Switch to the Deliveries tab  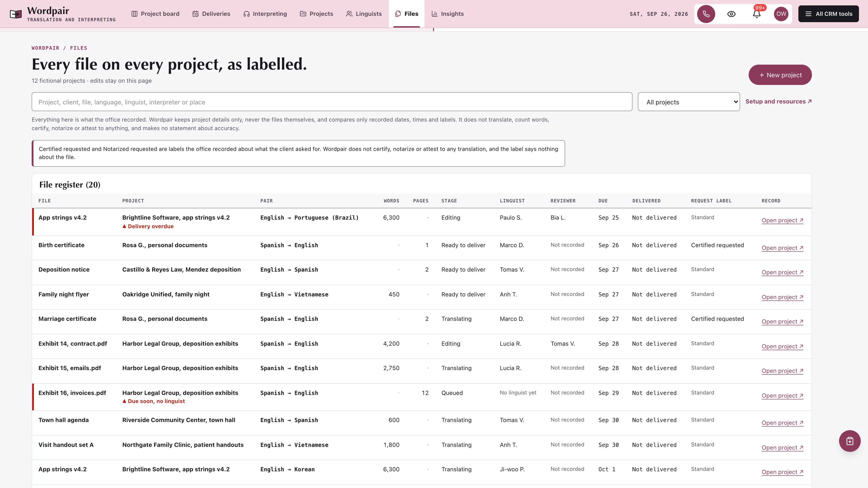[211, 14]
